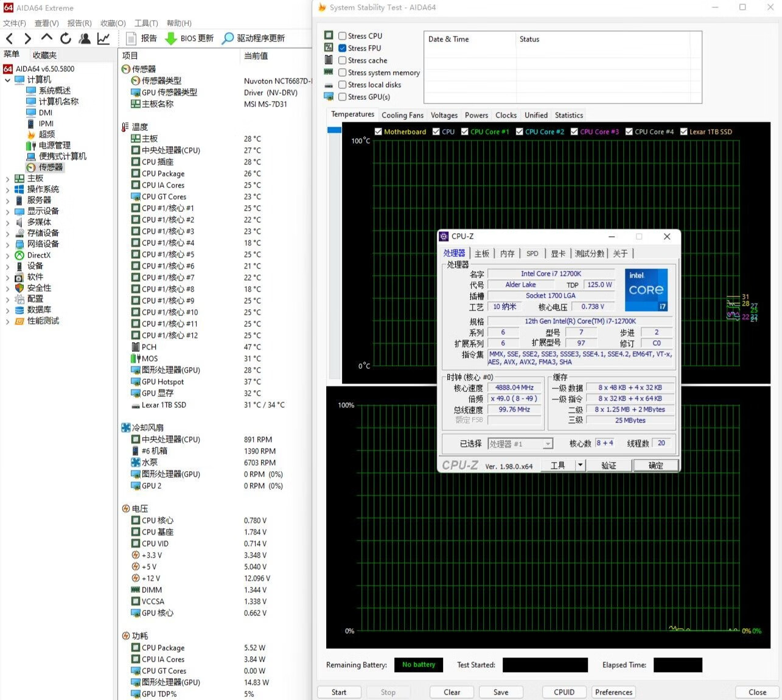Enable Stress system memory checkbox
This screenshot has width=782, height=700.
click(x=342, y=72)
